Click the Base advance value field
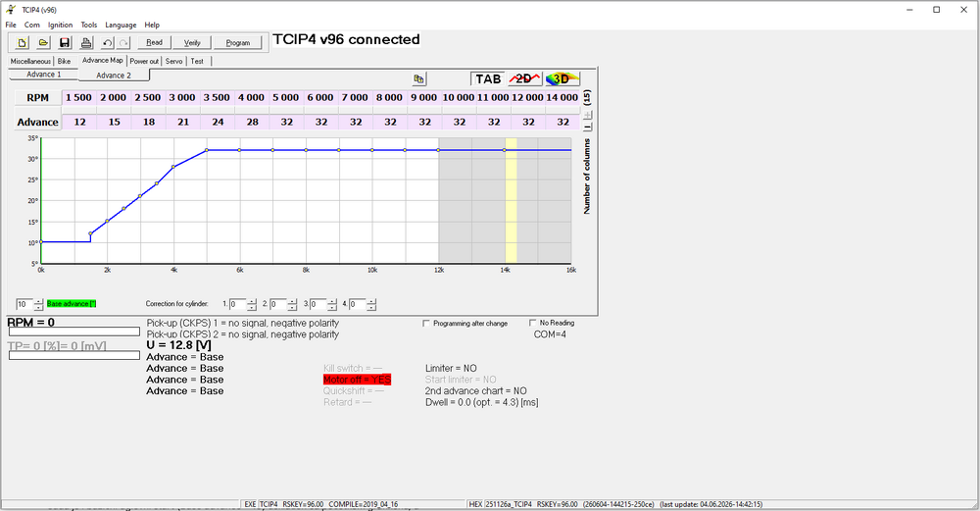This screenshot has width=980, height=511. pos(24,304)
